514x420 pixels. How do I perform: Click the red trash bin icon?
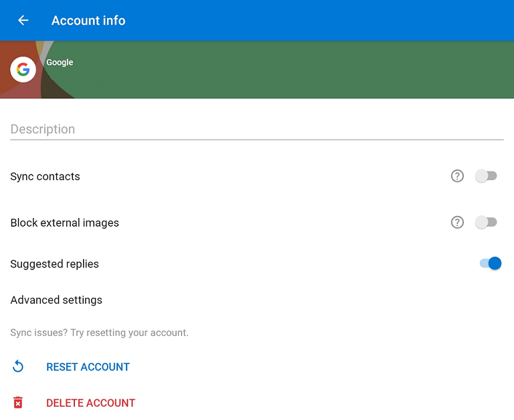tap(18, 403)
